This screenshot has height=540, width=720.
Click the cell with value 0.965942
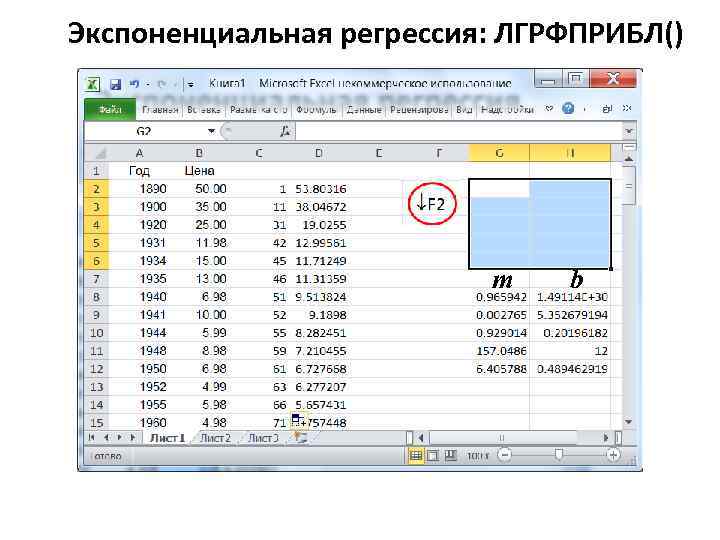tap(499, 297)
